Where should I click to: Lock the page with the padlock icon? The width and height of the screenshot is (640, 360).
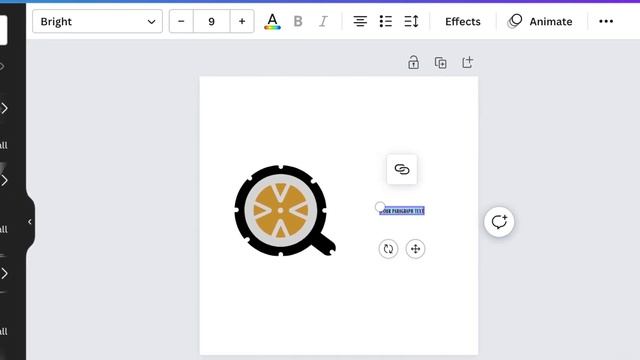pyautogui.click(x=413, y=62)
